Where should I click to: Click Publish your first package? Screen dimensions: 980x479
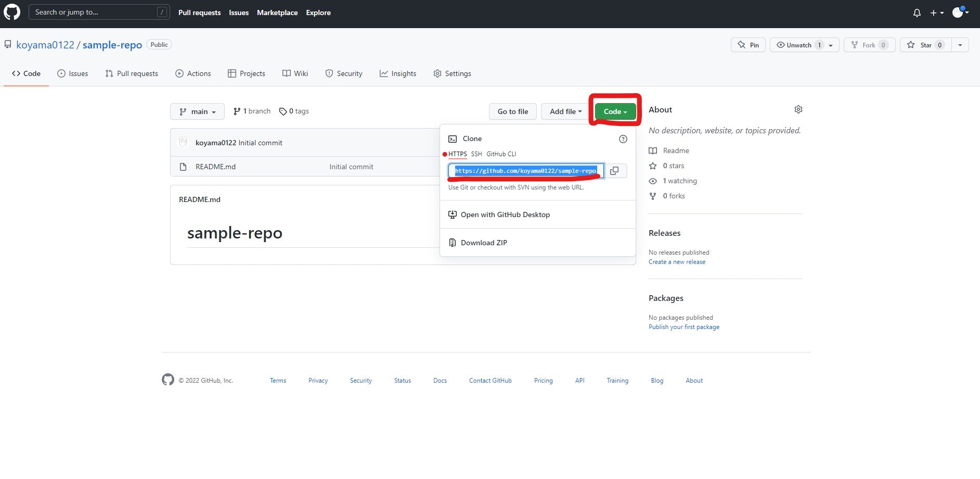[x=684, y=327]
